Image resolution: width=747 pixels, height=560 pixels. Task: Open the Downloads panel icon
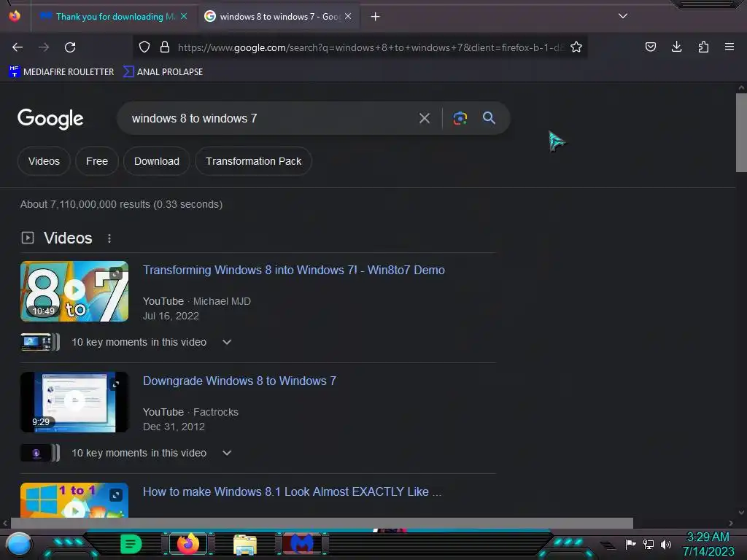[x=676, y=47]
